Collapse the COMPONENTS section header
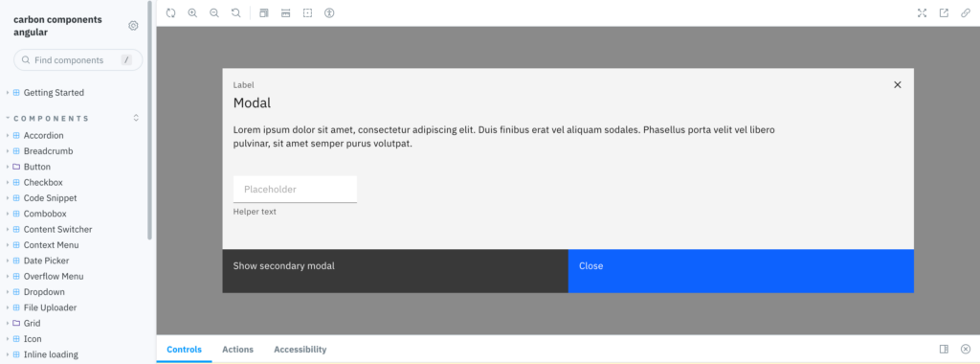The image size is (980, 364). 52,118
